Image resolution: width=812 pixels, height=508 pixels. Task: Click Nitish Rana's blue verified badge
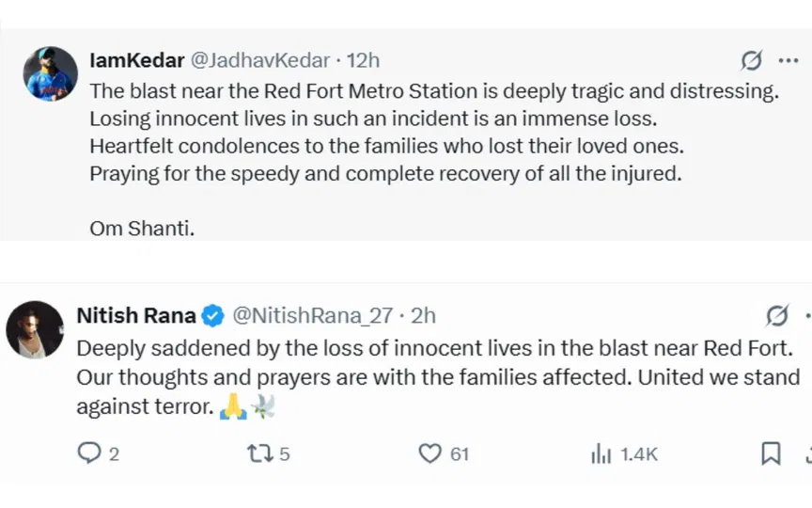(213, 316)
